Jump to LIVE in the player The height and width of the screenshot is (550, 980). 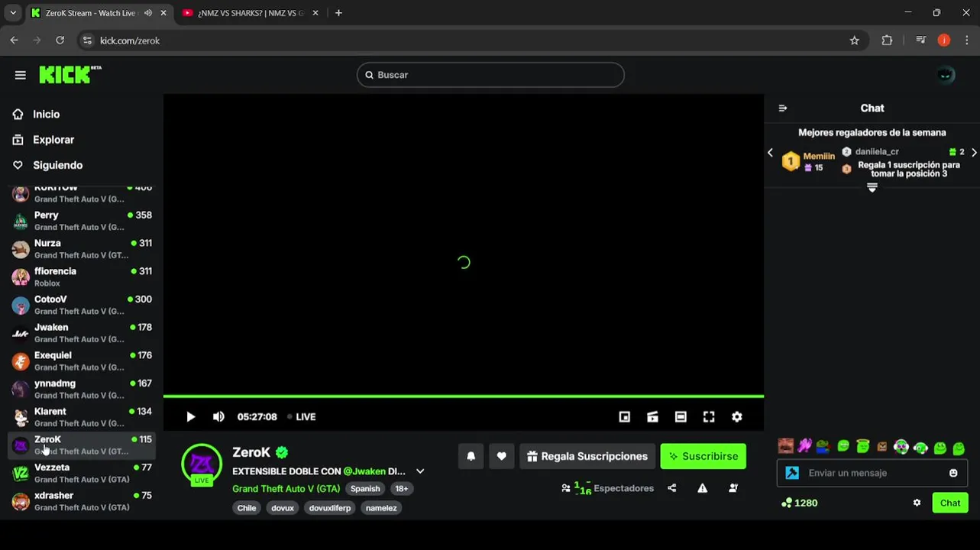302,417
